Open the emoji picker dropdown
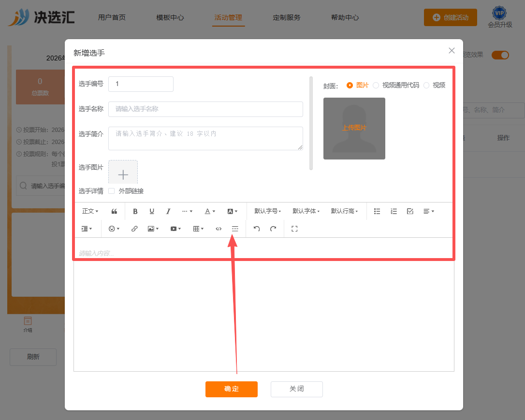Screen dimensions: 525x420 pyautogui.click(x=114, y=229)
